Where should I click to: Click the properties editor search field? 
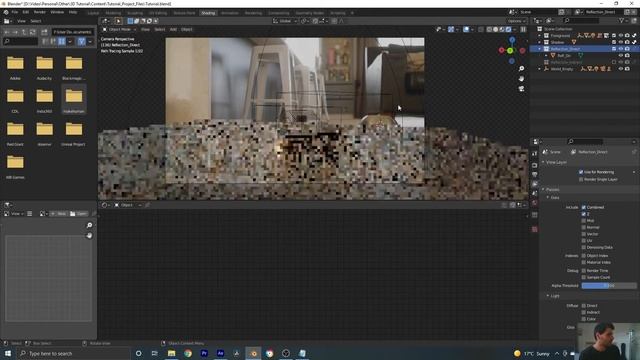586,141
